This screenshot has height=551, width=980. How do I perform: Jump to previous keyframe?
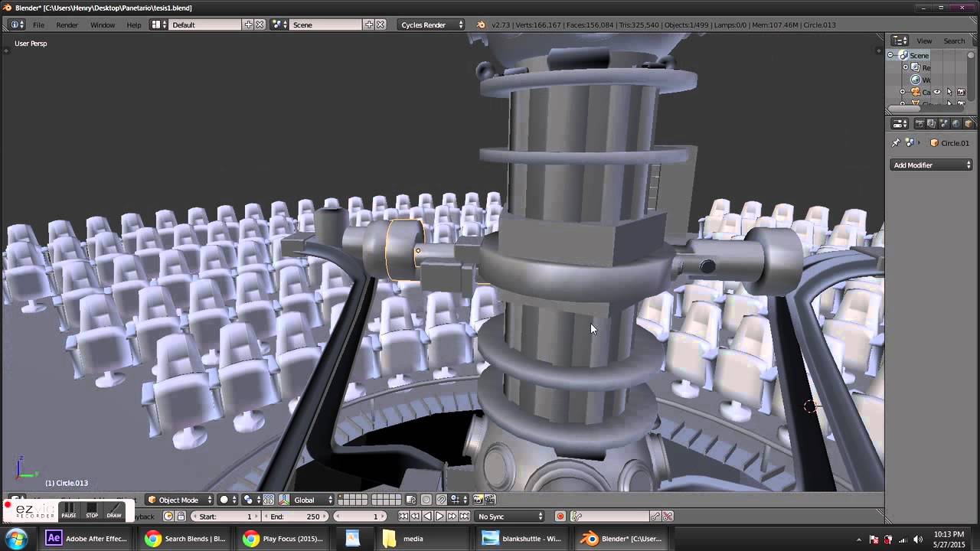[415, 517]
